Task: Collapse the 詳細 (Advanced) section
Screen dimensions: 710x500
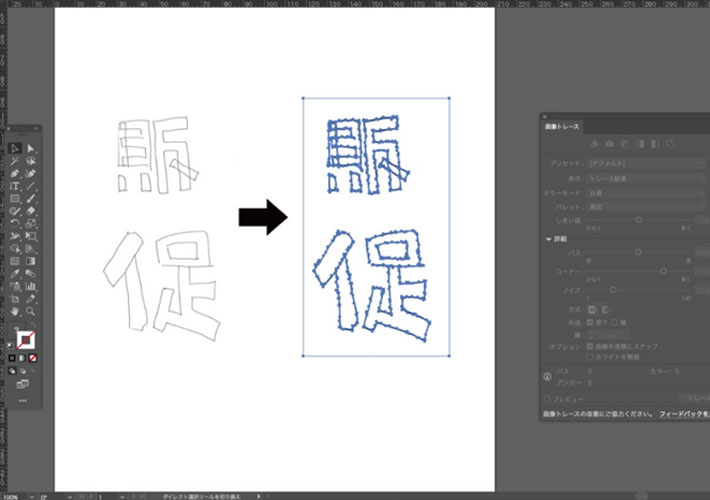Action: (x=548, y=239)
